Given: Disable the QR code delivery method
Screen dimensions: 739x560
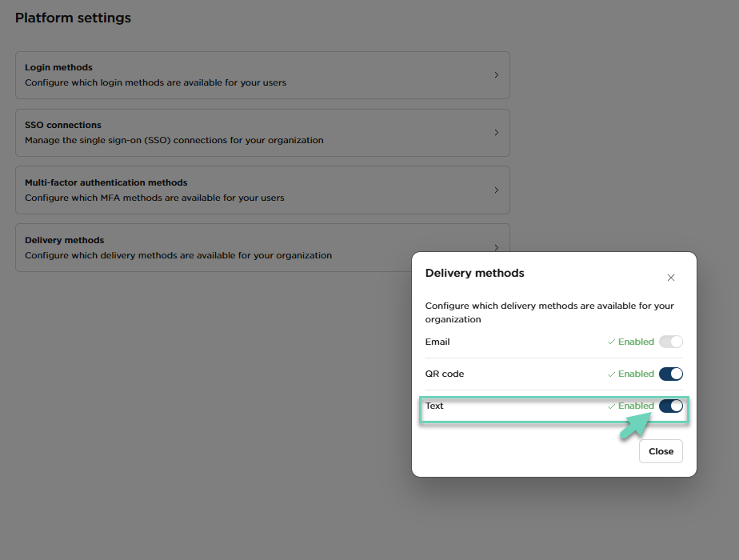Looking at the screenshot, I should 671,374.
